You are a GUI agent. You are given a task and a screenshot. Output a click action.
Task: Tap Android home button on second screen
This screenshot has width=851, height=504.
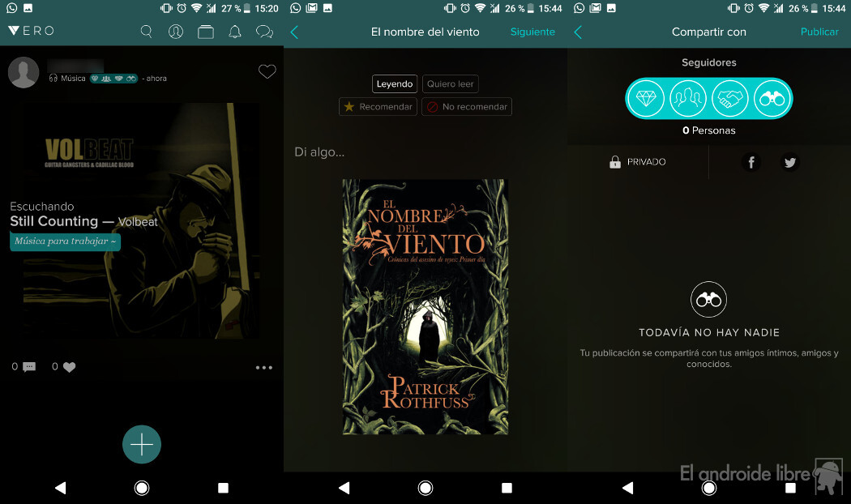tap(425, 489)
